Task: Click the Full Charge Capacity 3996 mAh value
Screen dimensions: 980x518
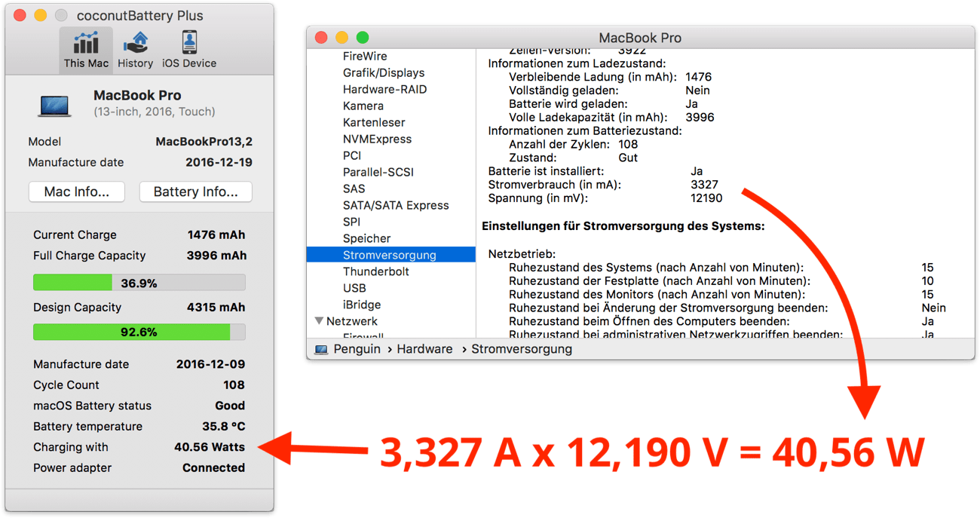Action: (x=216, y=256)
